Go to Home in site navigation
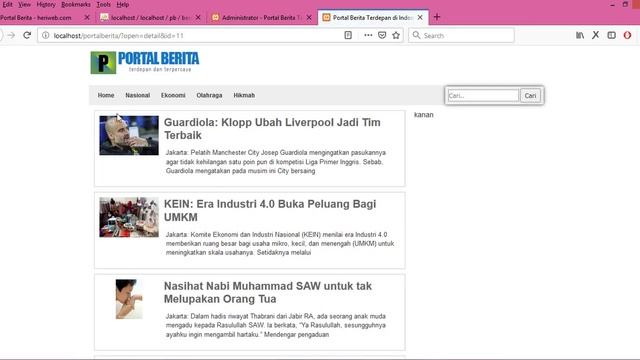 click(x=106, y=95)
